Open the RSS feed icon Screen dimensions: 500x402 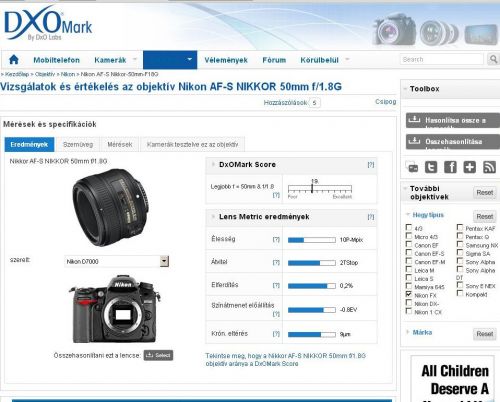tap(489, 167)
